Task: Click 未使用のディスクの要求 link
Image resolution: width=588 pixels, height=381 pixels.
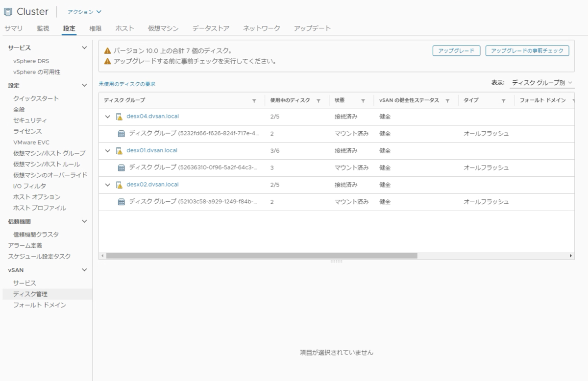Action: coord(127,84)
